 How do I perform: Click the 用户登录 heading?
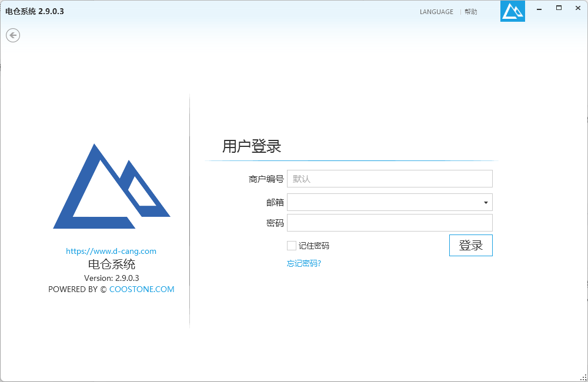coord(252,146)
